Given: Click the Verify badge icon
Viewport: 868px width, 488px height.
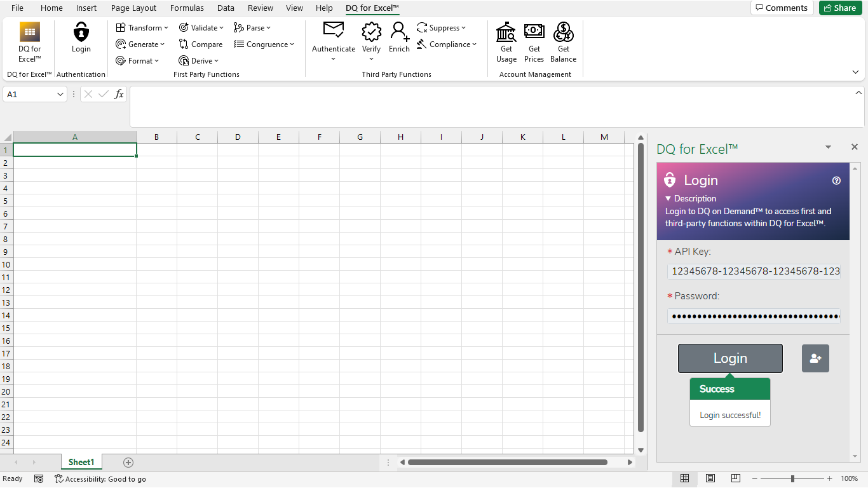Looking at the screenshot, I should [x=371, y=32].
